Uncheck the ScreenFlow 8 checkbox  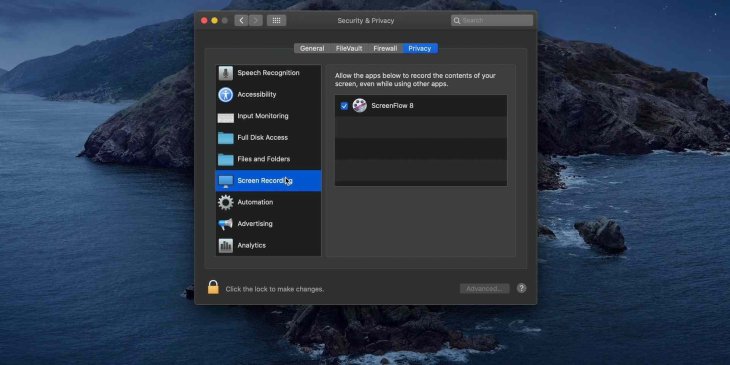pos(344,106)
